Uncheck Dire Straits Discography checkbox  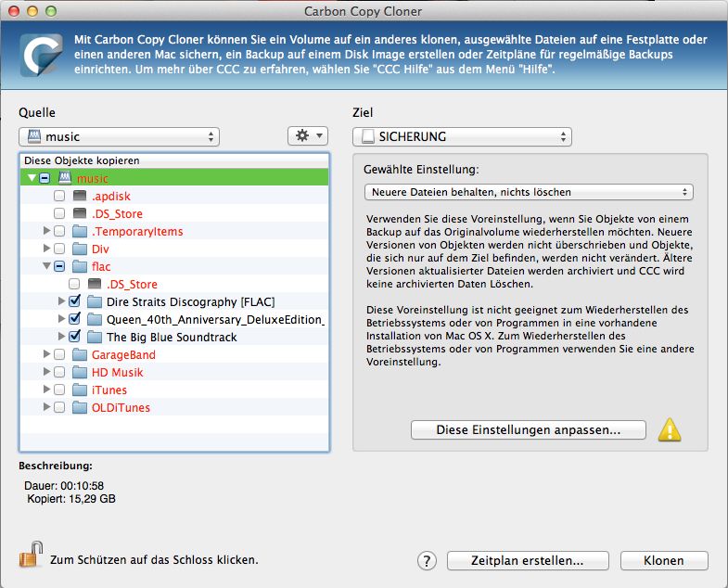click(x=75, y=302)
